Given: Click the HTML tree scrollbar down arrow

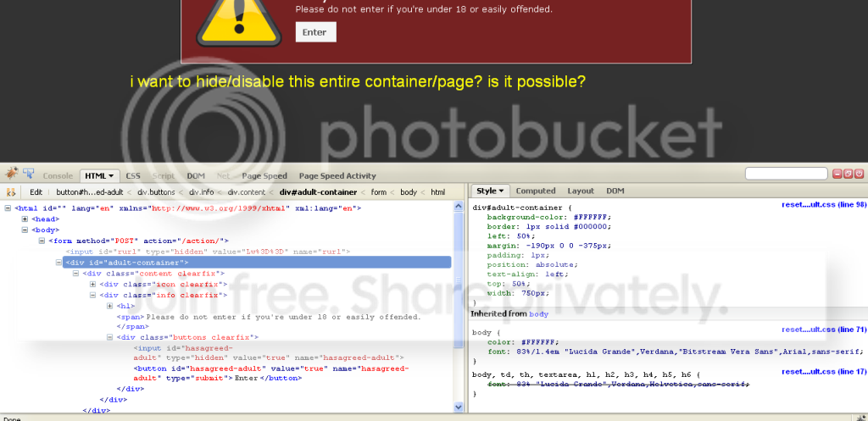Looking at the screenshot, I should [459, 407].
